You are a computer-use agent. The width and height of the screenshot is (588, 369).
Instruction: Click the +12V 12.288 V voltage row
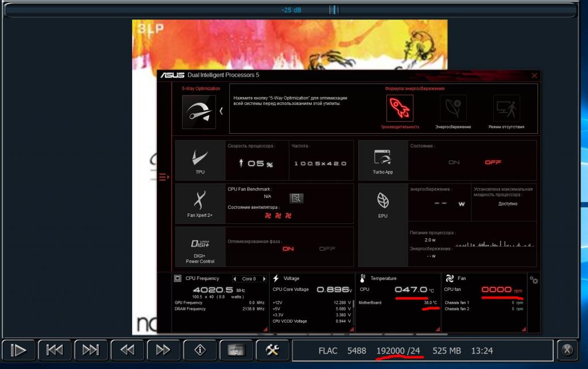pos(312,302)
